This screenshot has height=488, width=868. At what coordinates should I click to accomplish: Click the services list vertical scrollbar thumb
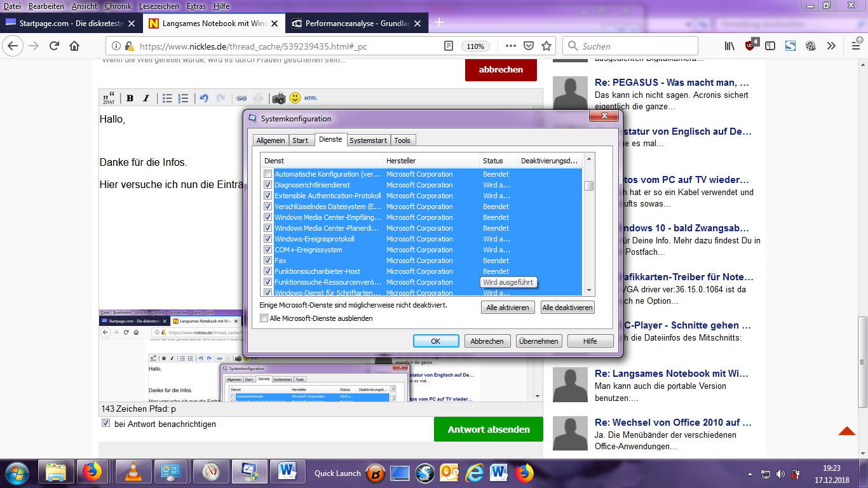click(589, 186)
